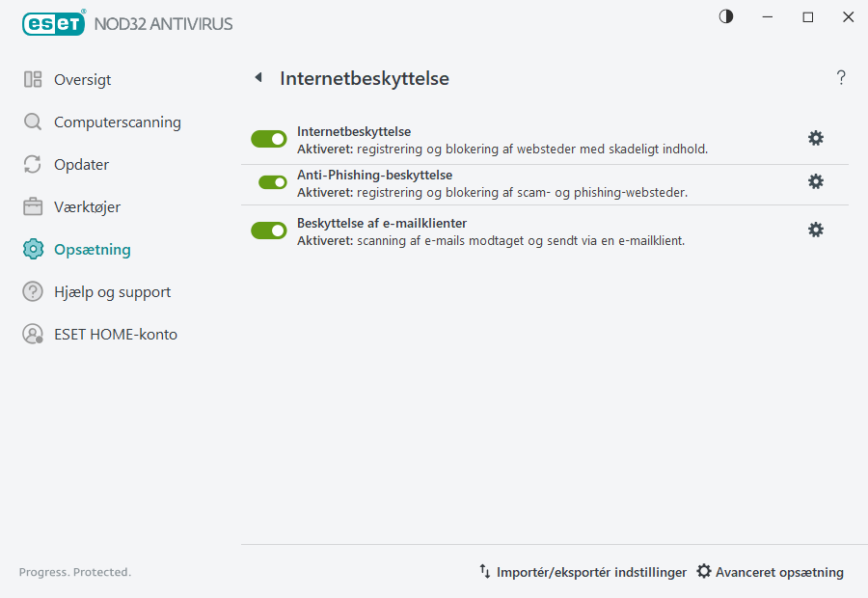Open Hjælp og support question-mark icon
This screenshot has width=868, height=598.
tap(33, 291)
